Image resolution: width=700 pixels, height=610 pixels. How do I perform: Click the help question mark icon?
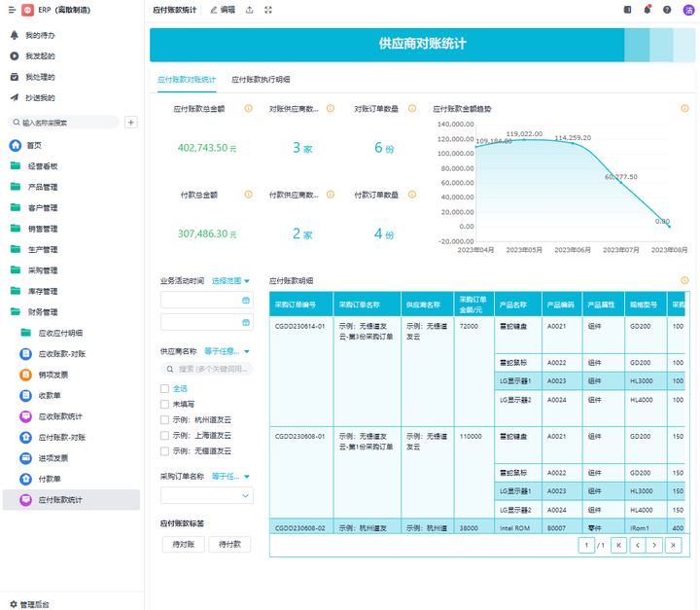(x=667, y=10)
